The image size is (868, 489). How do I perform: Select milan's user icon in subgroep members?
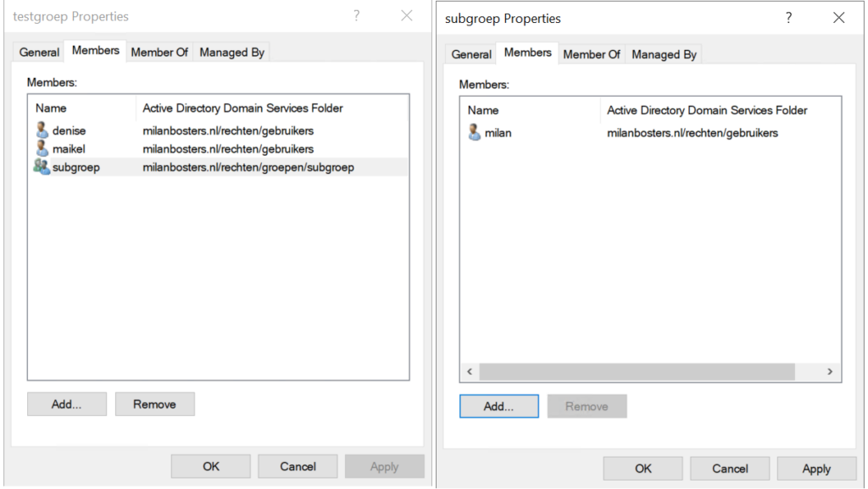tap(473, 132)
